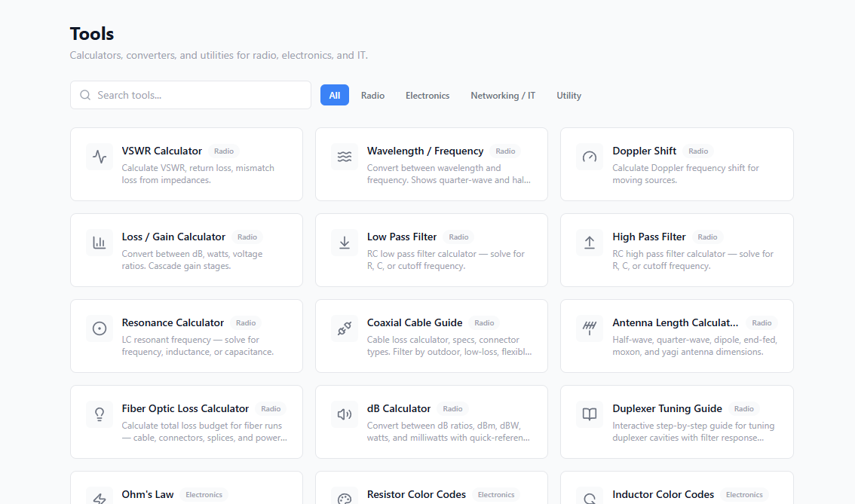Viewport: 855px width, 504px height.
Task: Click inside the Search tools field
Action: click(190, 95)
